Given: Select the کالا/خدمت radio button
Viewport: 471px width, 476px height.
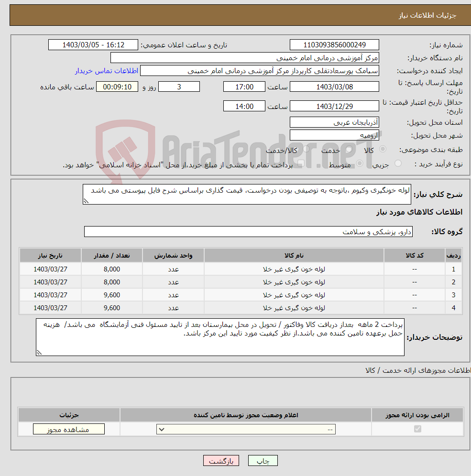Looking at the screenshot, I should click(x=306, y=149).
